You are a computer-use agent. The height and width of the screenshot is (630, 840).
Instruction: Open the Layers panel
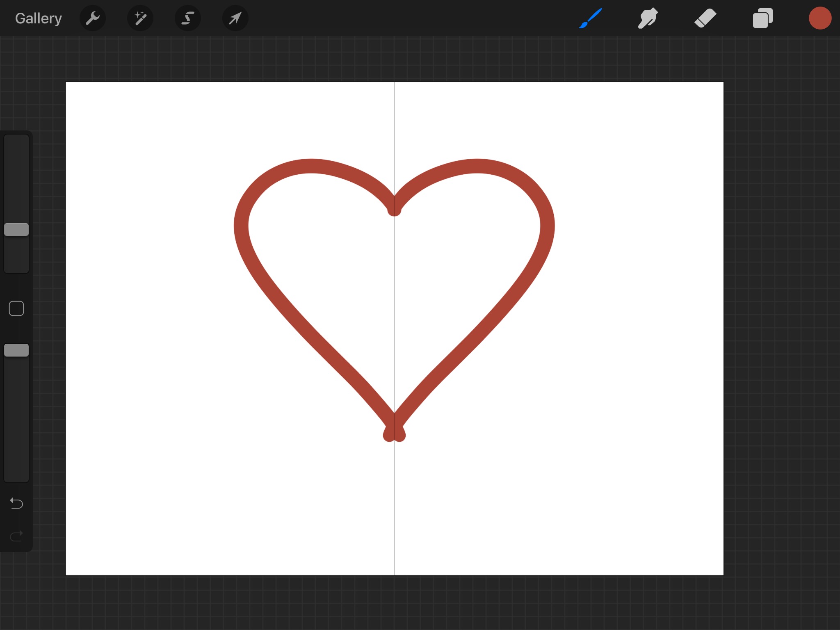(x=762, y=18)
